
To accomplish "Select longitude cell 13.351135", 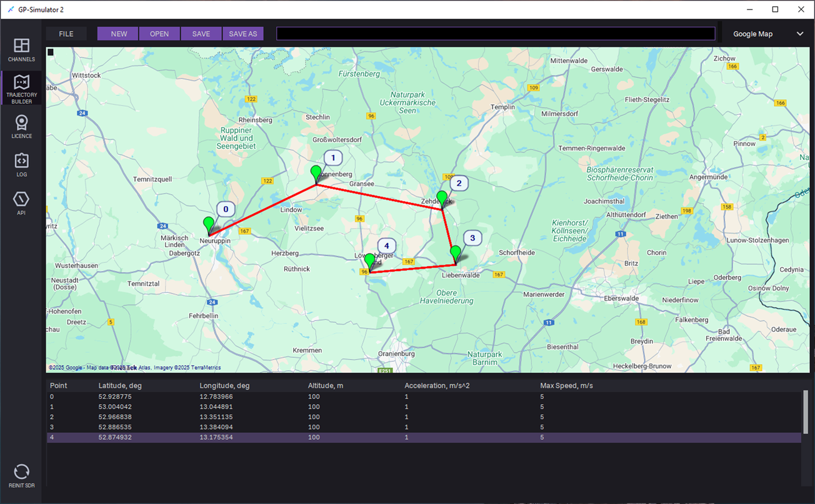I will click(x=216, y=417).
